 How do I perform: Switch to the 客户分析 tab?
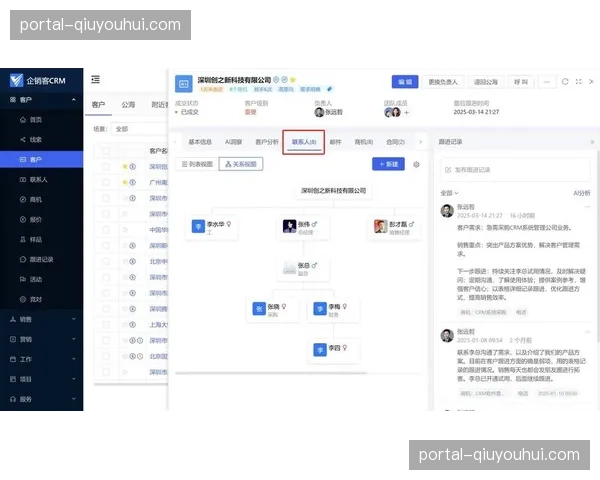pos(267,142)
